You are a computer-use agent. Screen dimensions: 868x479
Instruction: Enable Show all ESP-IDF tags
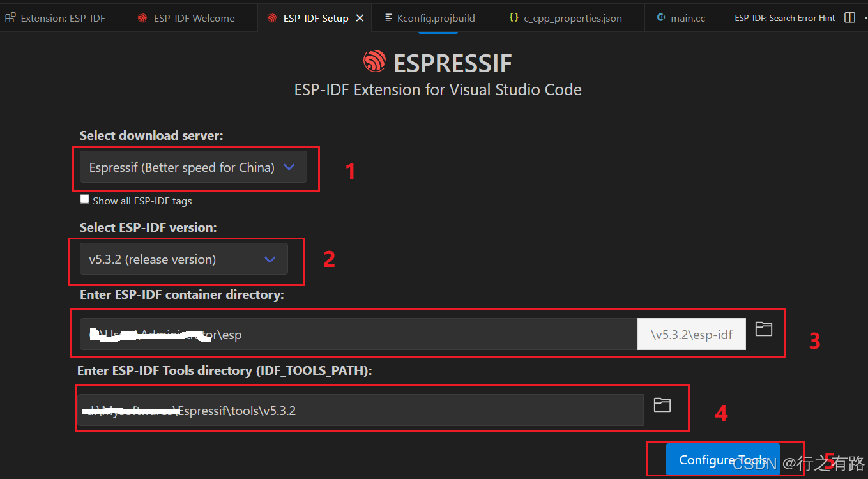click(x=84, y=199)
